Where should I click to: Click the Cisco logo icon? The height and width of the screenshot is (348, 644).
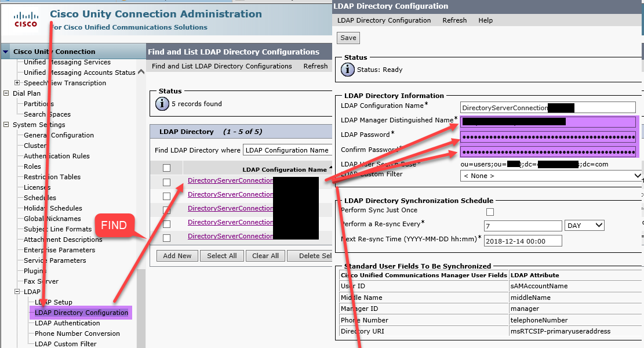[x=26, y=20]
